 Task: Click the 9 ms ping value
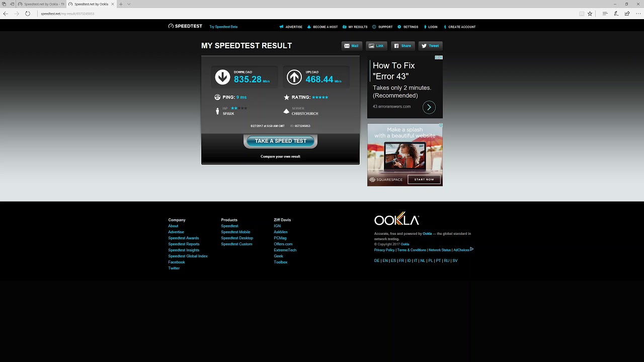[x=242, y=97]
